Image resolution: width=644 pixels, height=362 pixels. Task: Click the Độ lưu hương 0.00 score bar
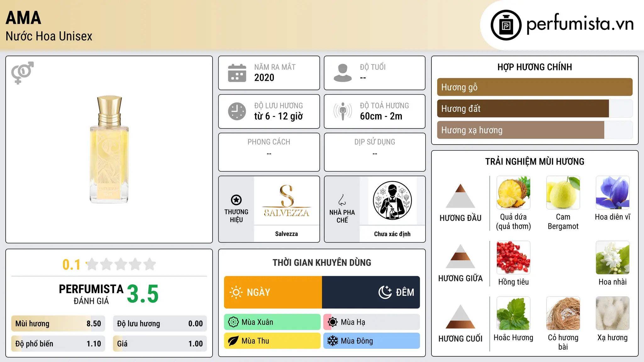click(160, 324)
